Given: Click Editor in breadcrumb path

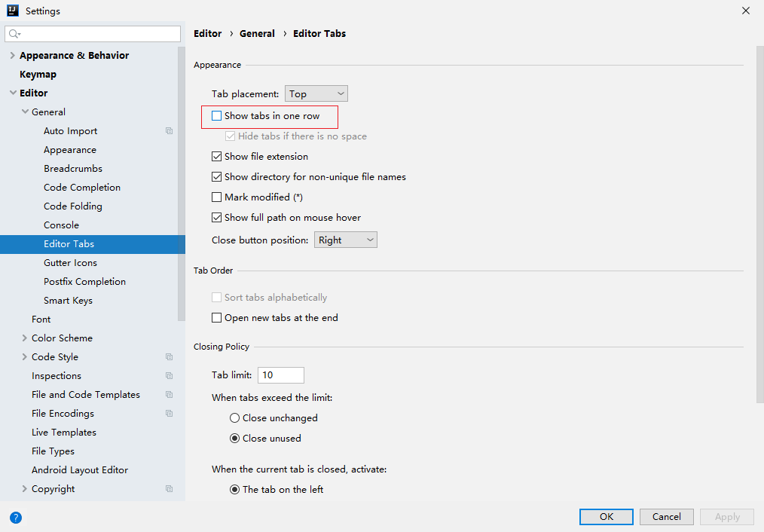Looking at the screenshot, I should click(x=207, y=34).
